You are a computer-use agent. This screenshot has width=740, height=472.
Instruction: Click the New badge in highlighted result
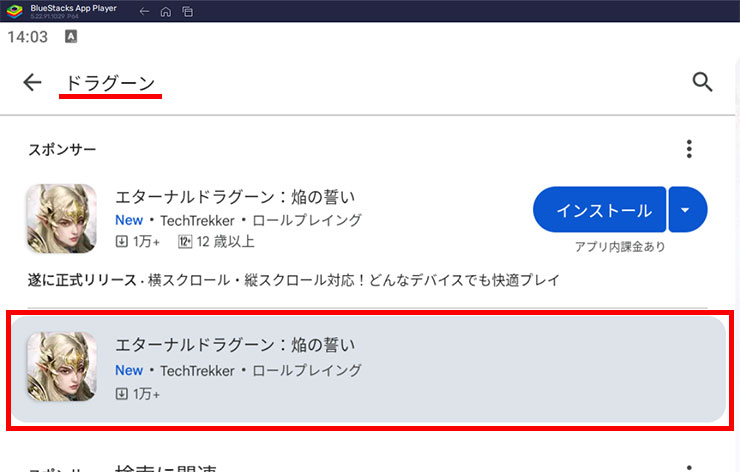[x=129, y=370]
